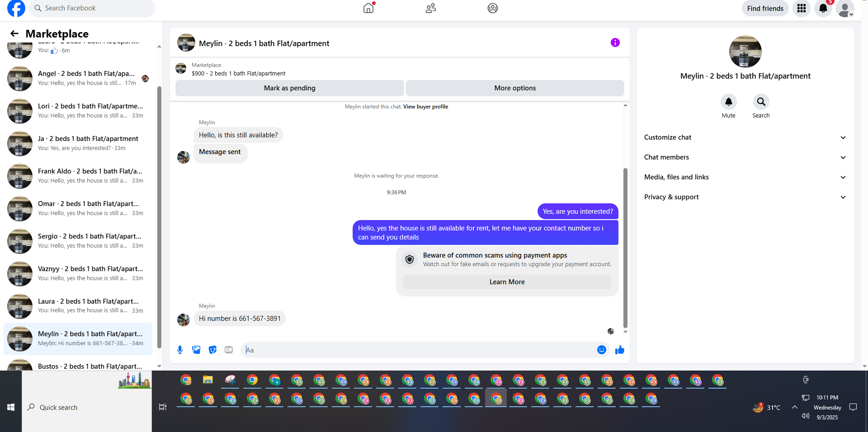Choose a sticker
Image resolution: width=868 pixels, height=432 pixels.
[212, 350]
